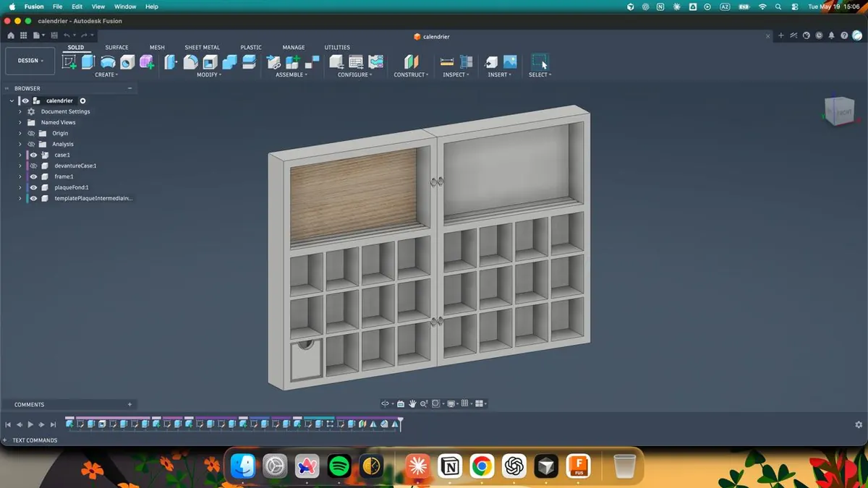Expand the Document Settings node

tap(20, 111)
